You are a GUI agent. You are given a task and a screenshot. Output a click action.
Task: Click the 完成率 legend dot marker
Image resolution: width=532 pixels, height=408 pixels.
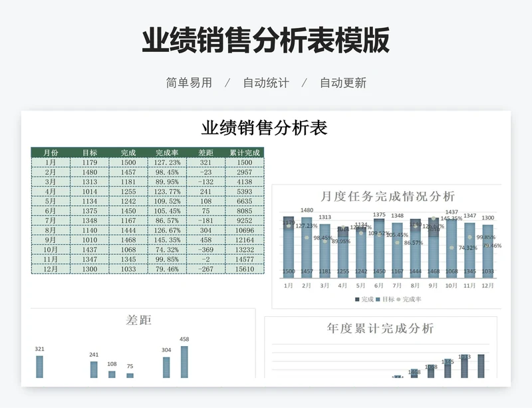tap(398, 300)
